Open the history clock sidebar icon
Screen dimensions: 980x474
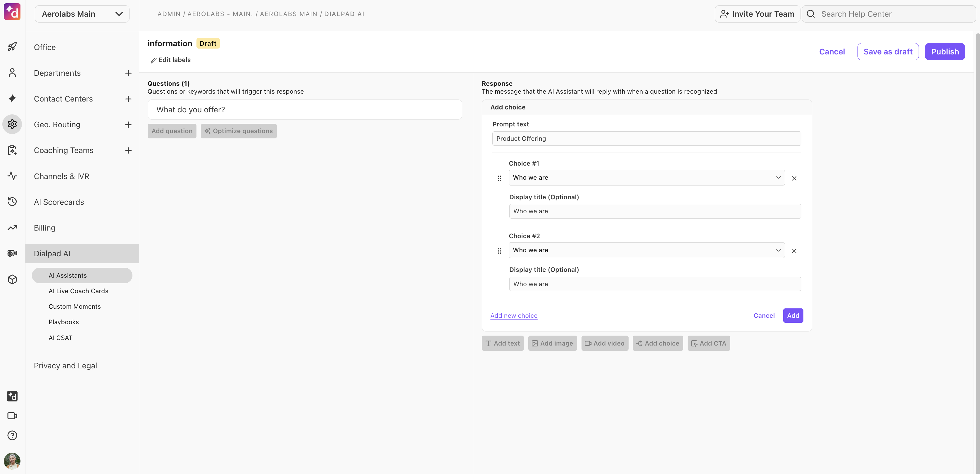[12, 201]
